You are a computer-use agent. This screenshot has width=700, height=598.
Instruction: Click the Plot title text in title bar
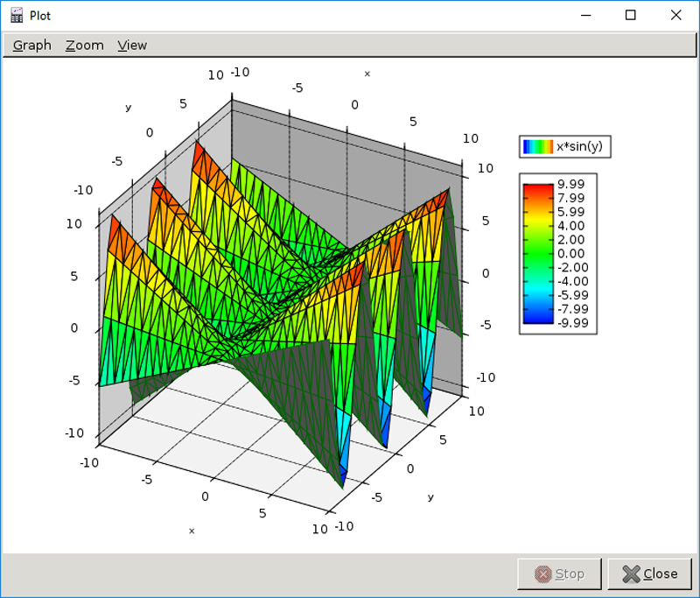click(x=40, y=15)
